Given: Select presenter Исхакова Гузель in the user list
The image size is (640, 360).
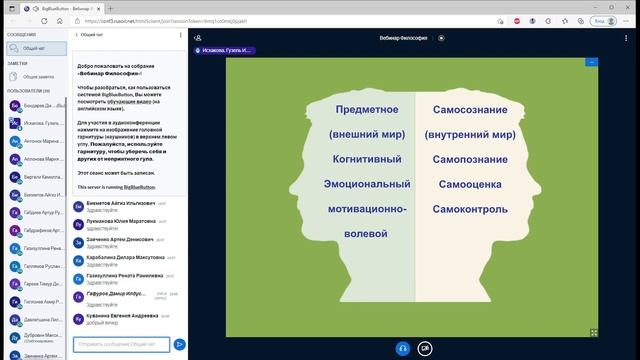Looking at the screenshot, I should (x=37, y=123).
